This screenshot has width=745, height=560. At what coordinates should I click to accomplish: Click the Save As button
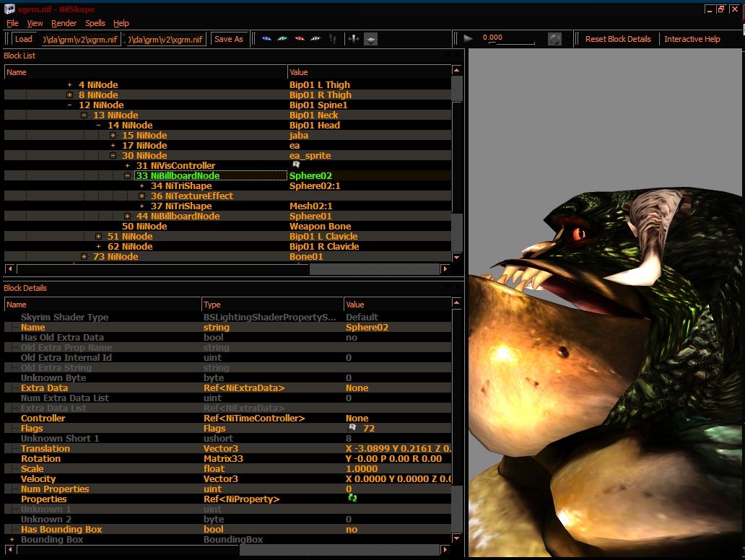(x=229, y=39)
